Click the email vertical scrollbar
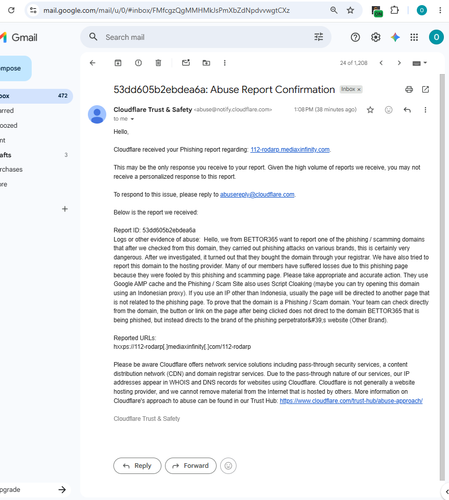The width and height of the screenshot is (449, 500). 442,277
